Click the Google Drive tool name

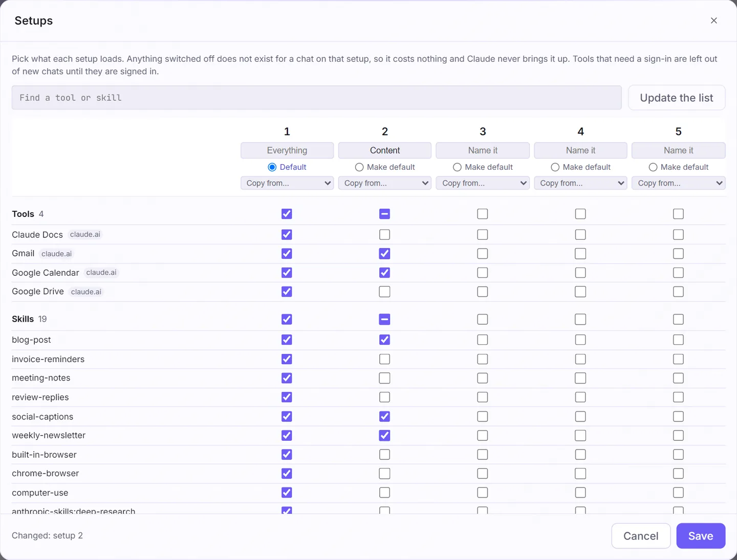point(38,292)
